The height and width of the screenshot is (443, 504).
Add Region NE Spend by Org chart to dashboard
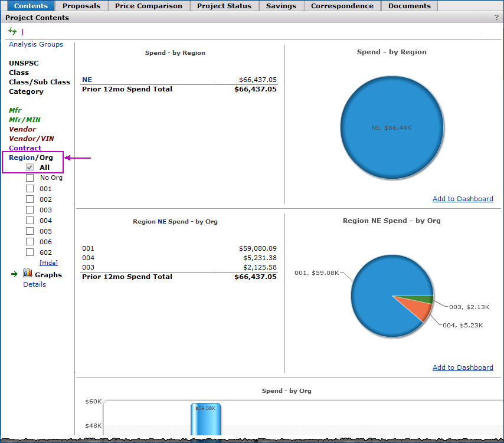463,367
